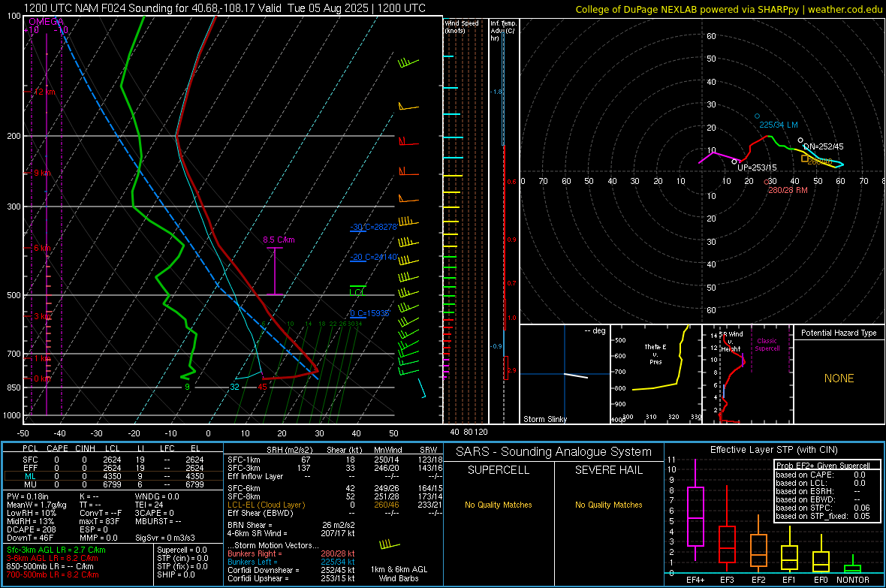The width and height of the screenshot is (886, 588).
Task: Select the SFC-1km shear row
Action: (x=335, y=460)
